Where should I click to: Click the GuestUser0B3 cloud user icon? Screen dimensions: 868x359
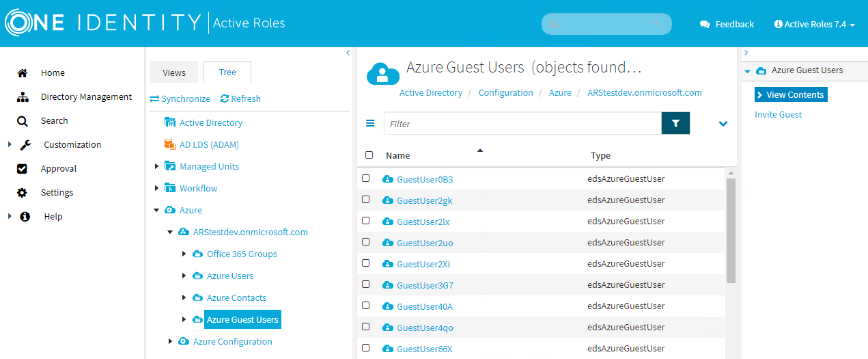coord(388,179)
